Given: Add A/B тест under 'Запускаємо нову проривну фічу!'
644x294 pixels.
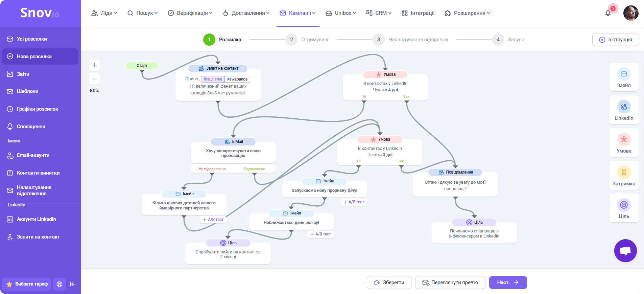Looking at the screenshot, I should pyautogui.click(x=354, y=202).
